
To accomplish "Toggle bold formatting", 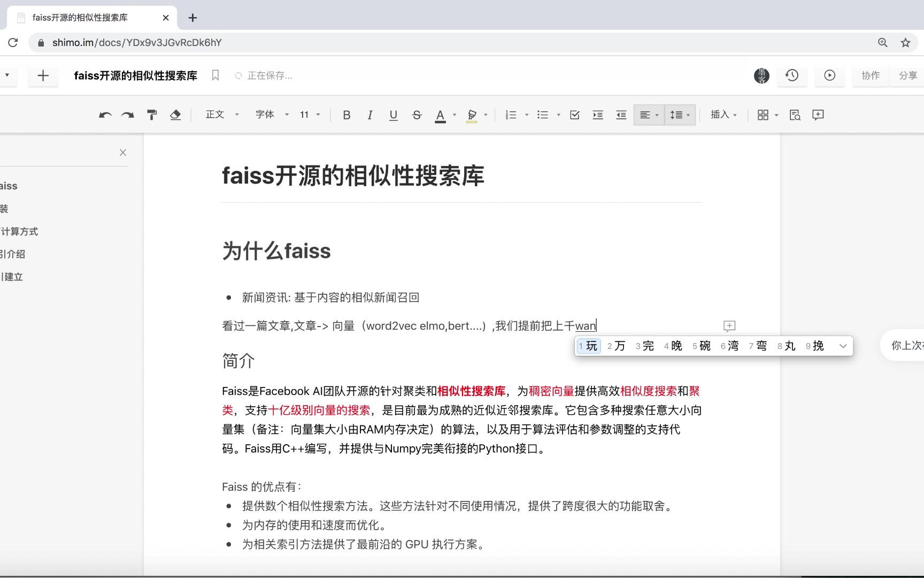I will click(346, 115).
